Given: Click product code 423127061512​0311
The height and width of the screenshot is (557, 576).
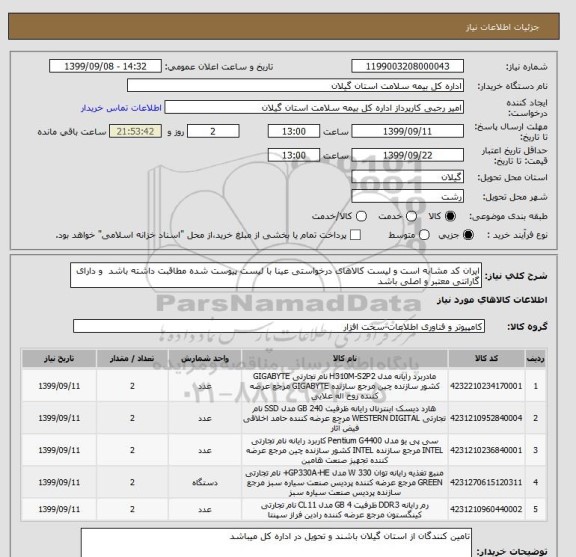Looking at the screenshot, I should (x=486, y=482).
